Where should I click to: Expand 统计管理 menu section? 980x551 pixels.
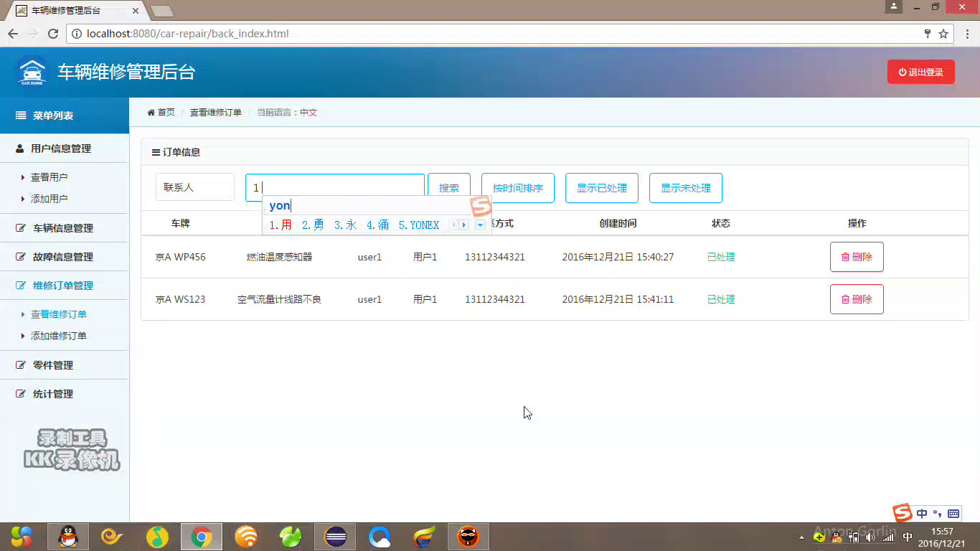tap(65, 394)
